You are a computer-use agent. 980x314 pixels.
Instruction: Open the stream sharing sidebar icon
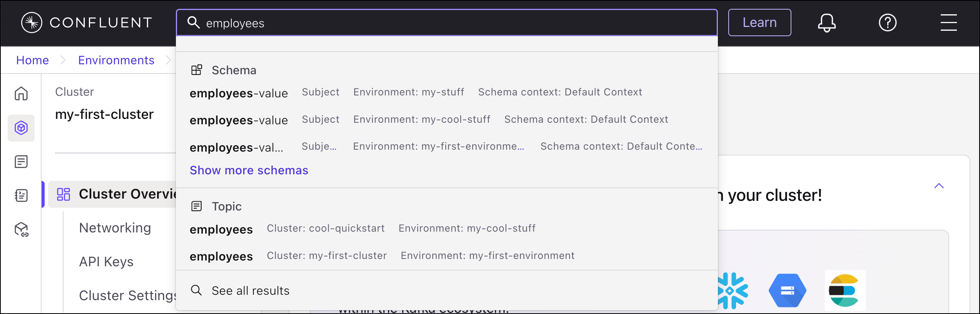tap(21, 230)
